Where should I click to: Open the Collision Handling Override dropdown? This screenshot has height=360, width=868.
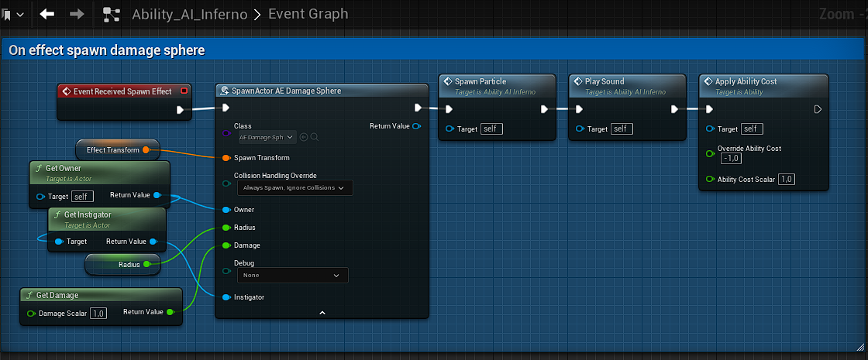coord(293,187)
